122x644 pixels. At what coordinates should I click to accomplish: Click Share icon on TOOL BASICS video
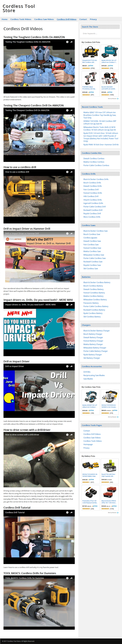(x=71, y=578)
